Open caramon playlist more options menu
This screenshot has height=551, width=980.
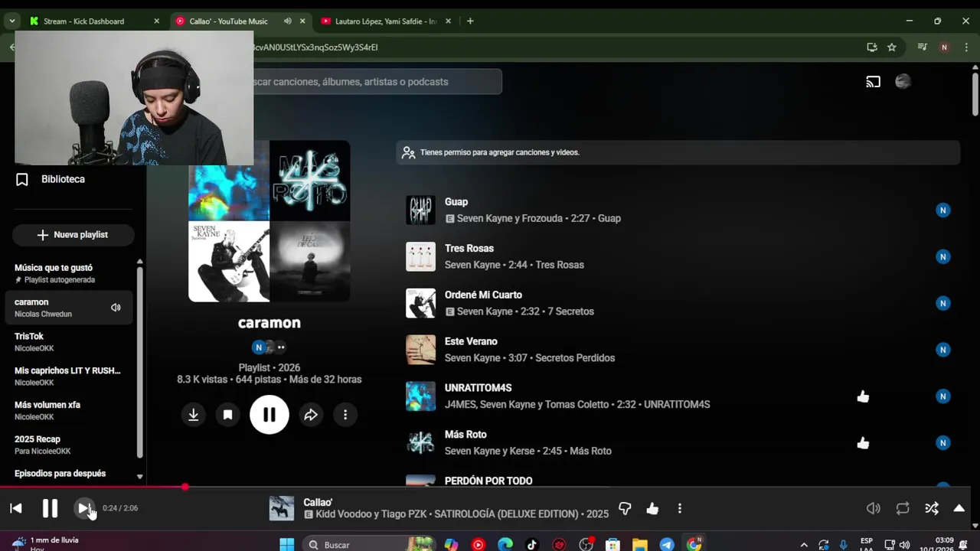pos(345,415)
